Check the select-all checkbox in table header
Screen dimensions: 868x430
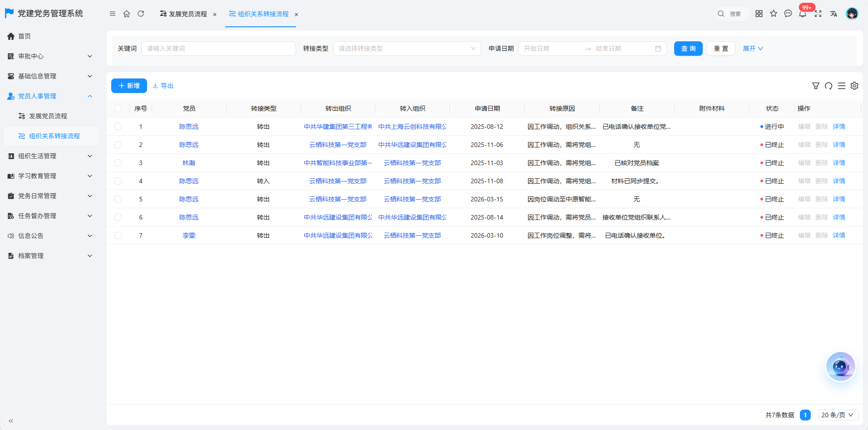point(118,108)
